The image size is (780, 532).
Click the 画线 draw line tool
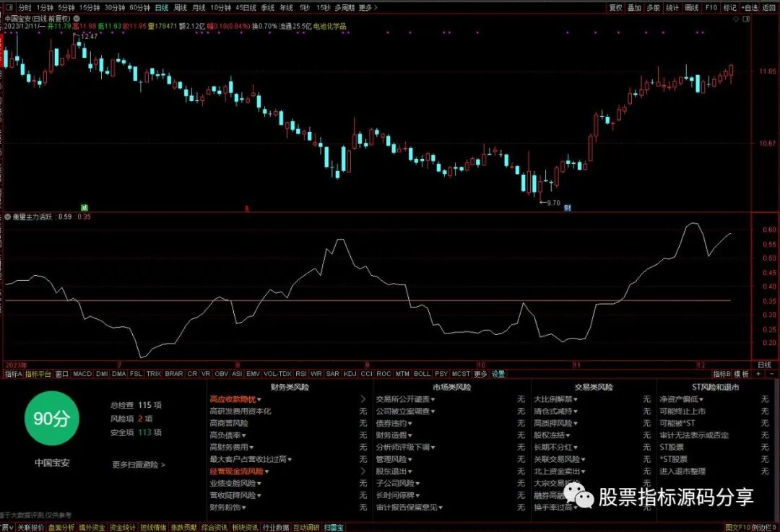pyautogui.click(x=691, y=7)
